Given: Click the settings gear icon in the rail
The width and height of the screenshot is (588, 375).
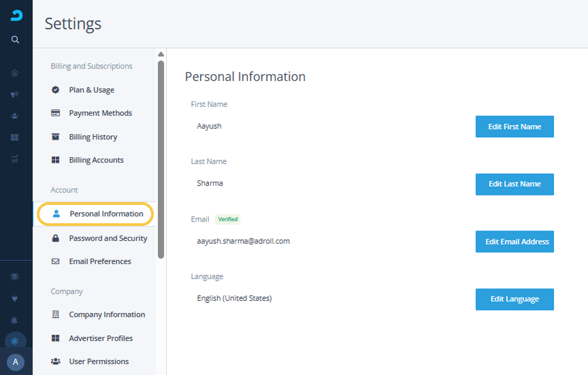Looking at the screenshot, I should pos(15,341).
